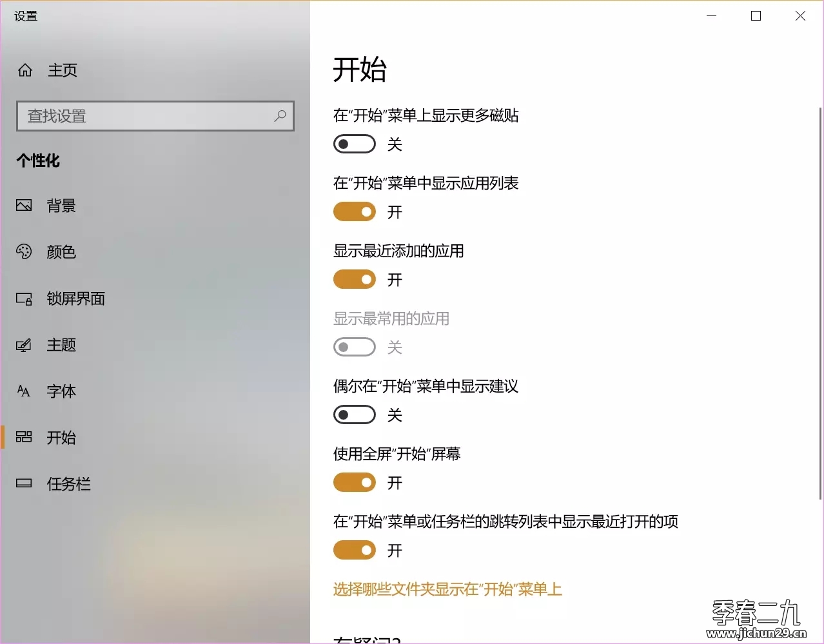This screenshot has width=824, height=644.
Task: Maximize the 设置 window
Action: 756,16
